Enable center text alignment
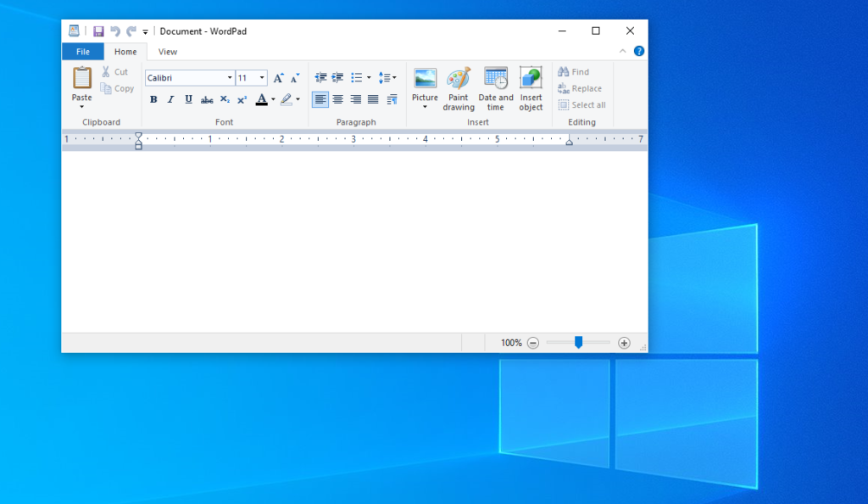 click(x=338, y=100)
